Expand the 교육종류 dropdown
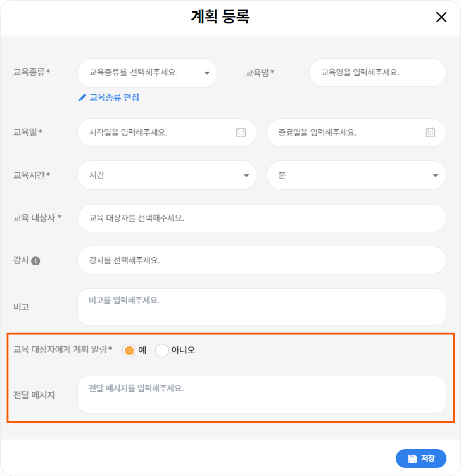The width and height of the screenshot is (461, 476). (147, 73)
